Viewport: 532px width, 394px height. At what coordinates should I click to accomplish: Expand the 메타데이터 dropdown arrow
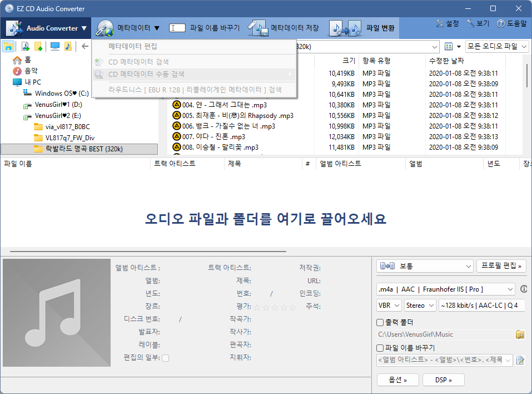157,28
